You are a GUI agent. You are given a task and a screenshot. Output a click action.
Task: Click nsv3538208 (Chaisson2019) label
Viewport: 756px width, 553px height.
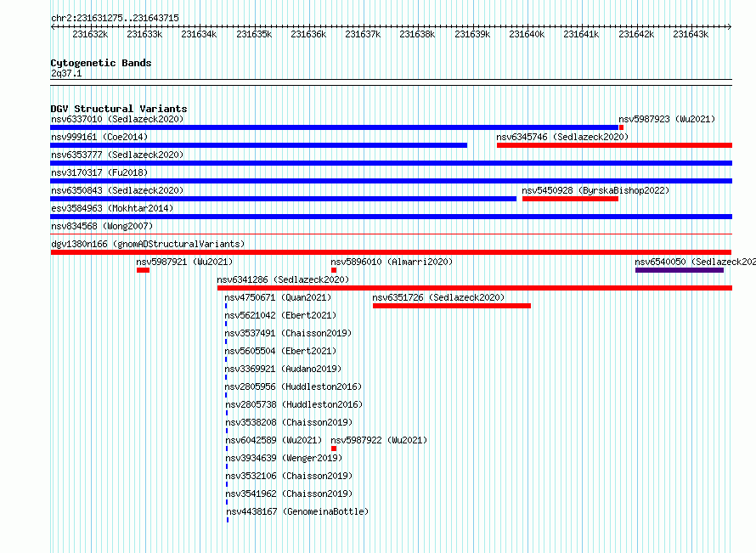tap(289, 422)
